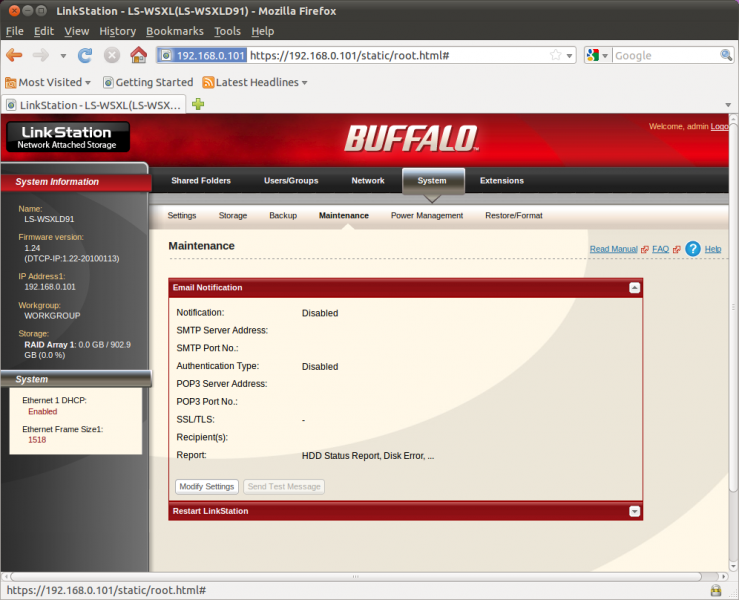This screenshot has height=600, width=739.
Task: Click the 'HDD Status Report, Disk Error, ...' value
Action: point(368,456)
